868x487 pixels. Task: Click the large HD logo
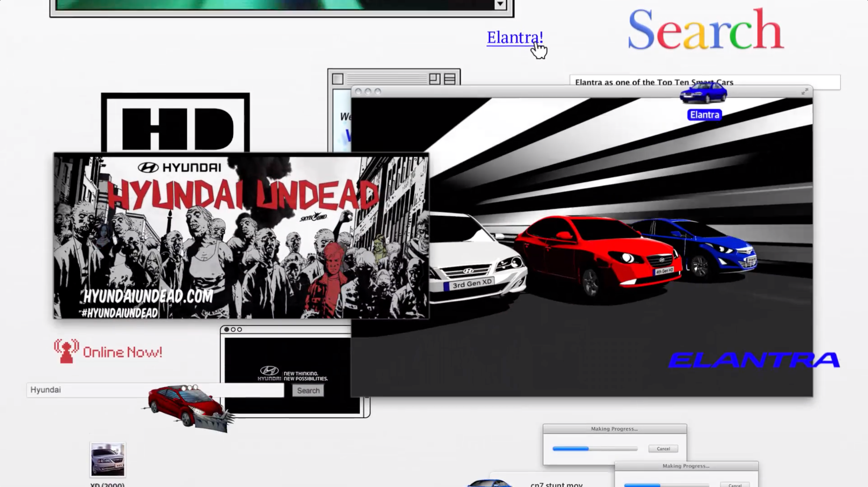175,123
